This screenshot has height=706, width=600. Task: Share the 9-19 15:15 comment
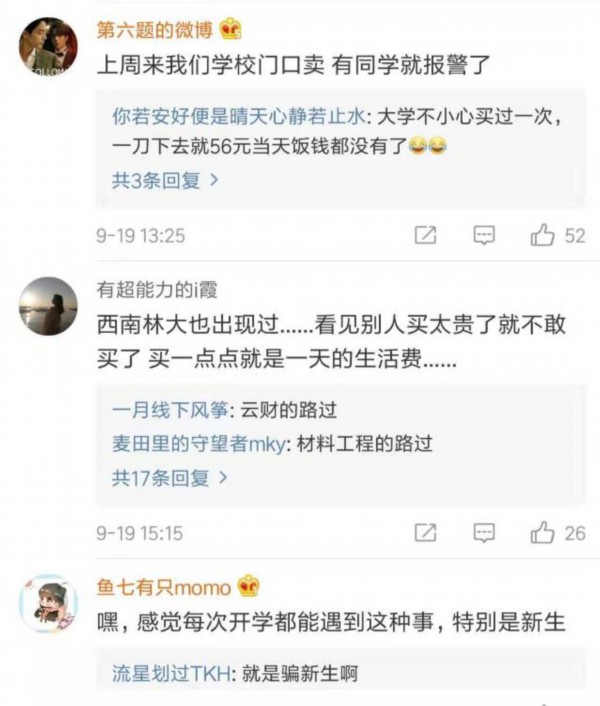[425, 532]
